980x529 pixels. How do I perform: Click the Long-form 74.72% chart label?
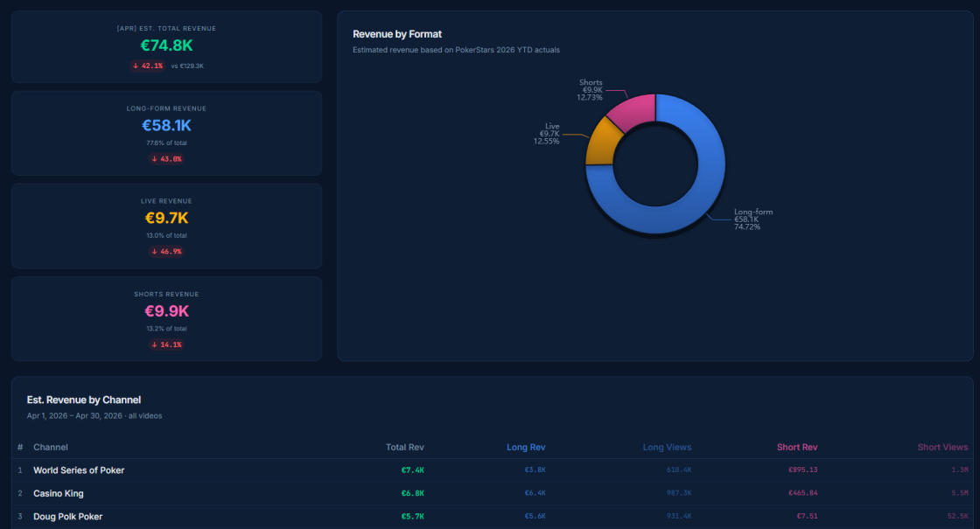point(753,219)
